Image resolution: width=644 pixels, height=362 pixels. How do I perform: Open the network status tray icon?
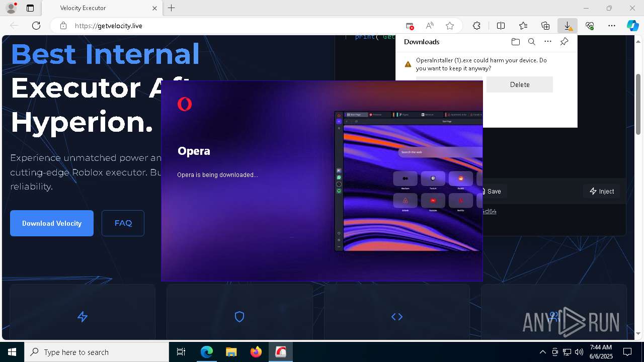(x=567, y=352)
